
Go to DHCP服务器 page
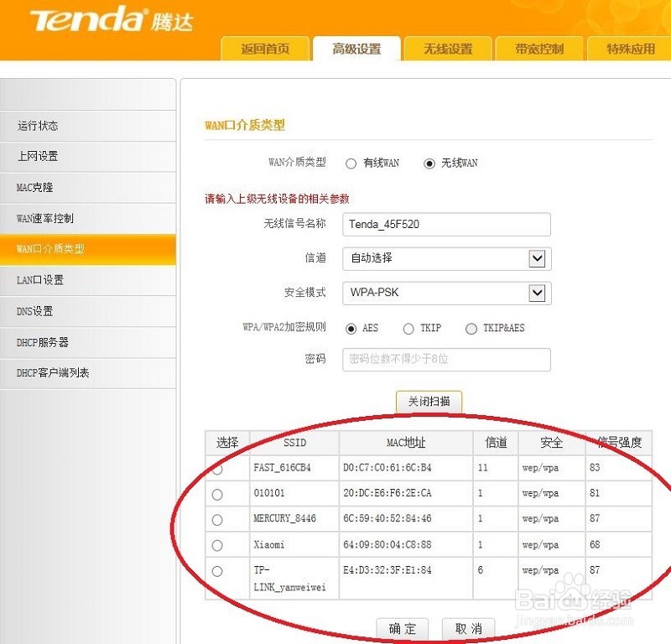click(88, 342)
